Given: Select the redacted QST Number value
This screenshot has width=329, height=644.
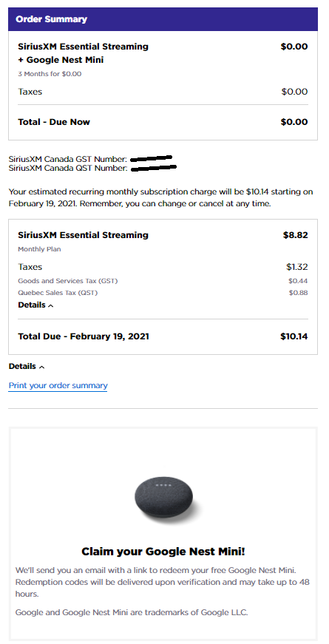Looking at the screenshot, I should pyautogui.click(x=154, y=168).
